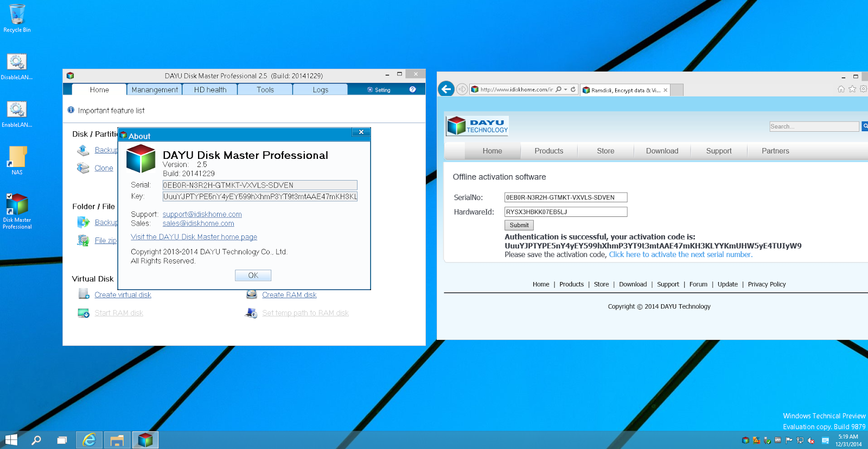Click the File zip icon
868x449 pixels.
click(x=83, y=240)
